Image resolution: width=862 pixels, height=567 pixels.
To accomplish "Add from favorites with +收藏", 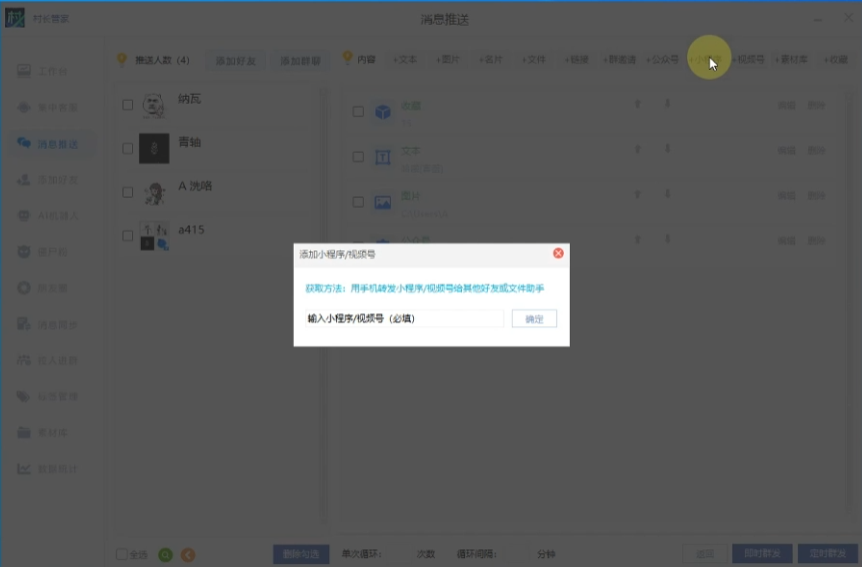I will (x=836, y=59).
